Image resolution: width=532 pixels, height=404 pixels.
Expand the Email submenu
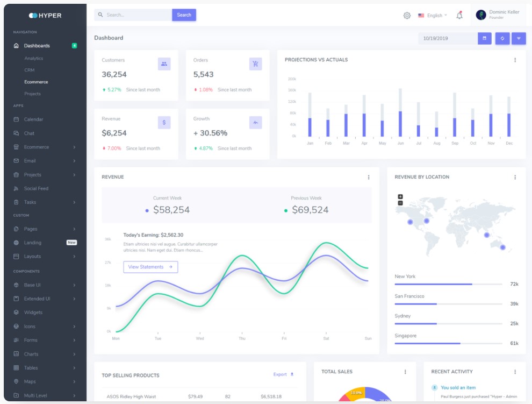pos(74,161)
